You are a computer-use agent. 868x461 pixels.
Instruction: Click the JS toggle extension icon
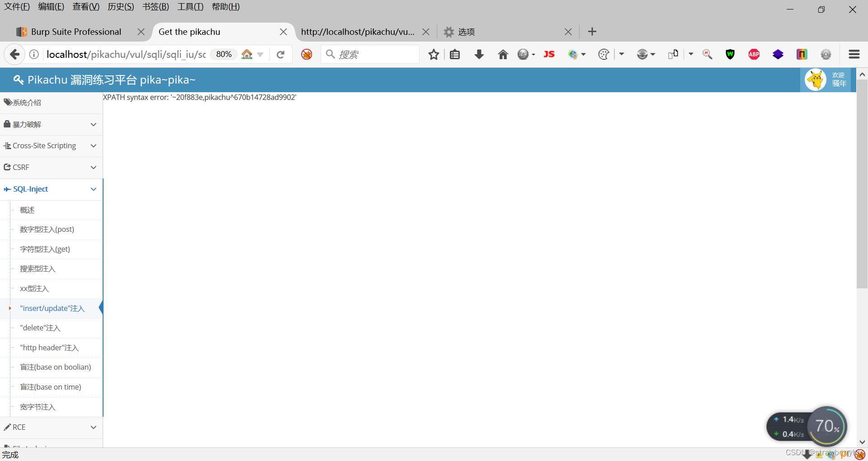549,54
